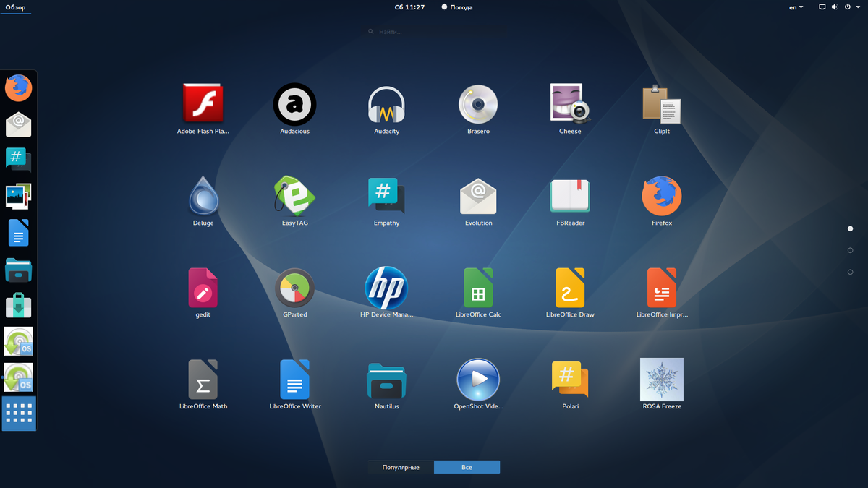This screenshot has width=868, height=488.
Task: Open the software installer bag icon in the dock
Action: point(19,305)
